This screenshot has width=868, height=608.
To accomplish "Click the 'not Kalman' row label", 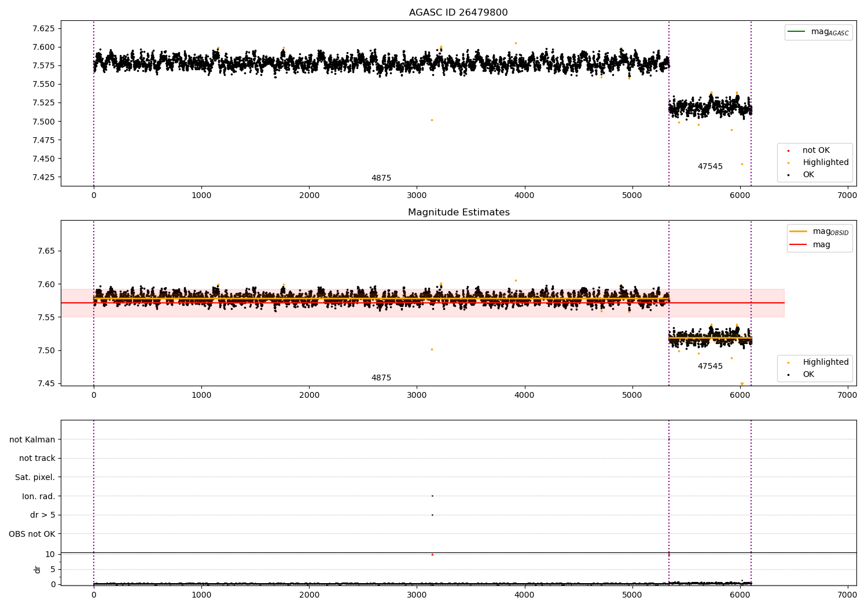I will (32, 439).
